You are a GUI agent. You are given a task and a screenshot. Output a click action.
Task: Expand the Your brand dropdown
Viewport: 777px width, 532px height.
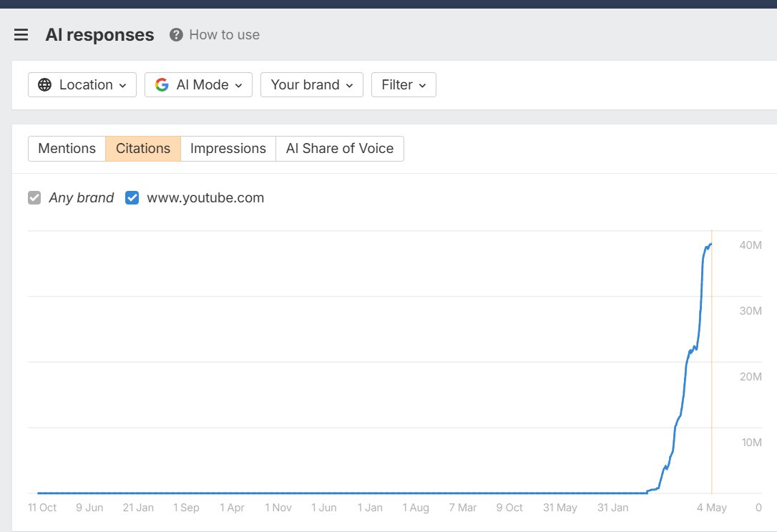click(x=312, y=84)
